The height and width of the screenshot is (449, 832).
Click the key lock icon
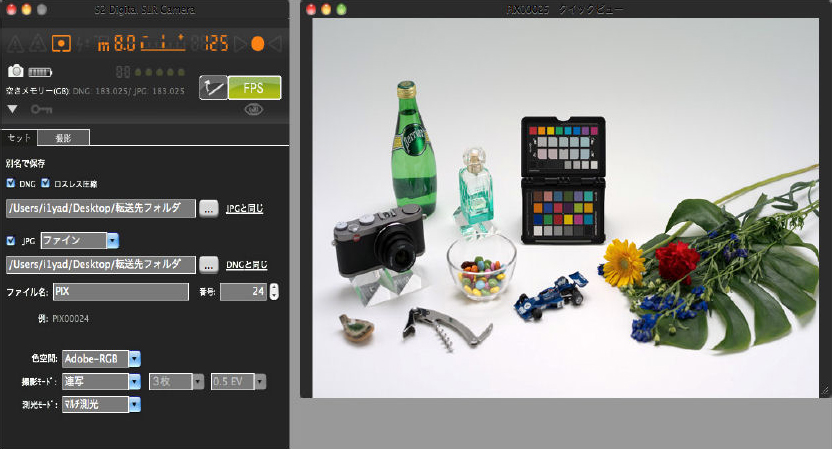click(x=41, y=109)
